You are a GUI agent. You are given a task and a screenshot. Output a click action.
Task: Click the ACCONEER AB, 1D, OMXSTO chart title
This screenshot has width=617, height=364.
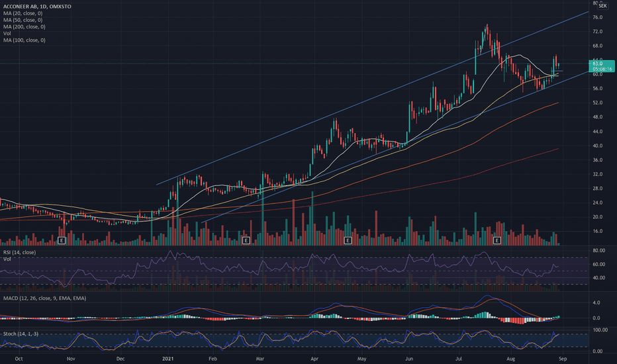pyautogui.click(x=37, y=7)
